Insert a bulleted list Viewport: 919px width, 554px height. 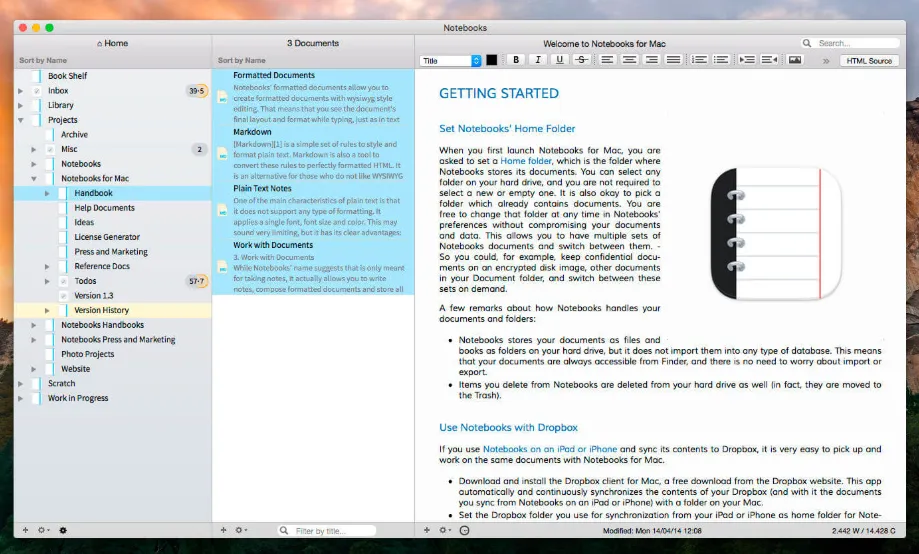(721, 60)
